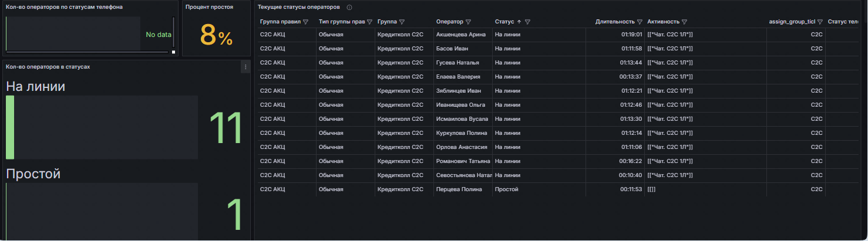868x241 pixels.
Task: Sort table by Оператор column header
Action: click(x=449, y=22)
